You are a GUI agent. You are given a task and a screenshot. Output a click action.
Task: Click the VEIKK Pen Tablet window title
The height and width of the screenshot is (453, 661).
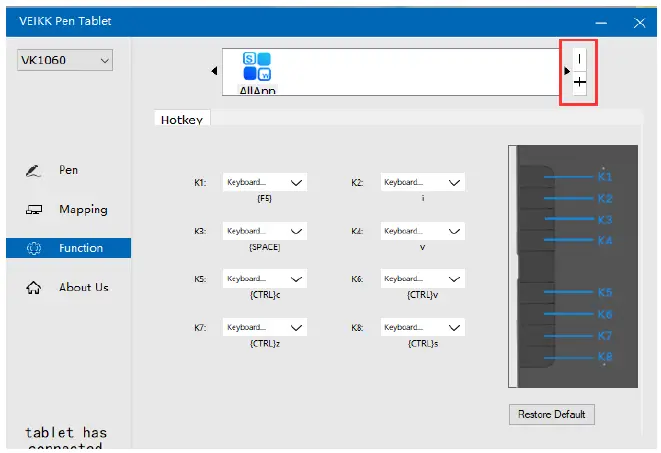65,21
